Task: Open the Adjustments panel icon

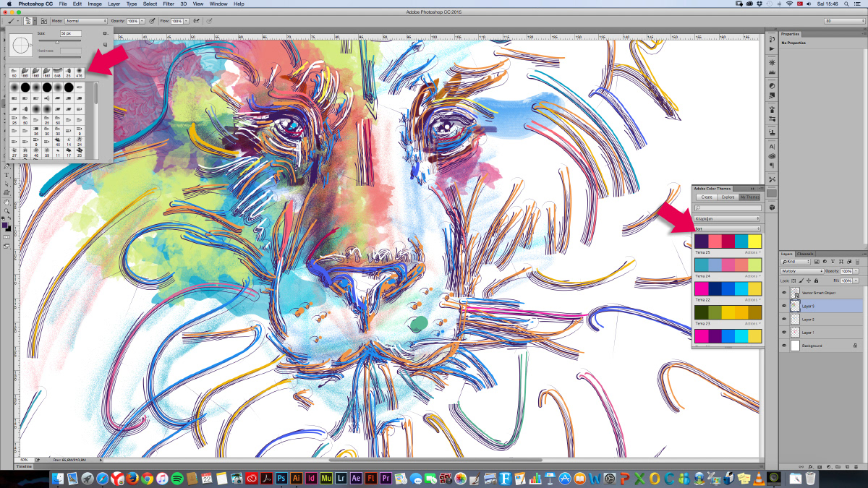Action: 771,86
